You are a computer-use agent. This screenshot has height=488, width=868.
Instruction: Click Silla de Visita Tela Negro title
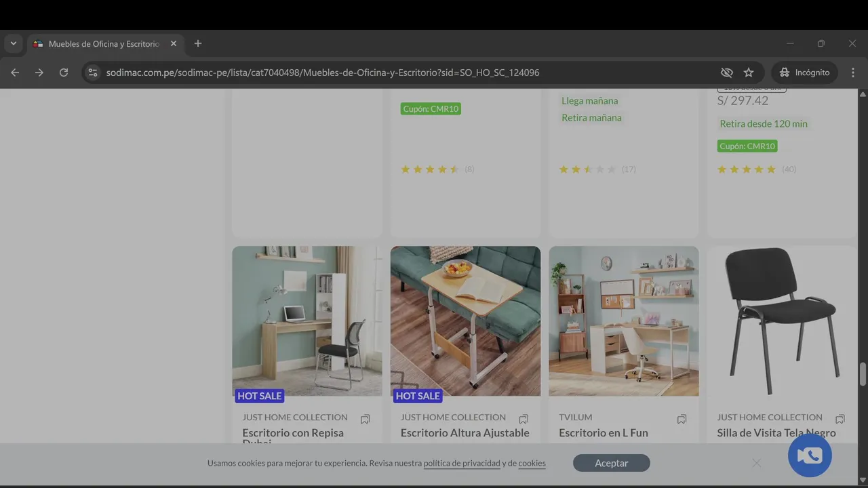(776, 433)
